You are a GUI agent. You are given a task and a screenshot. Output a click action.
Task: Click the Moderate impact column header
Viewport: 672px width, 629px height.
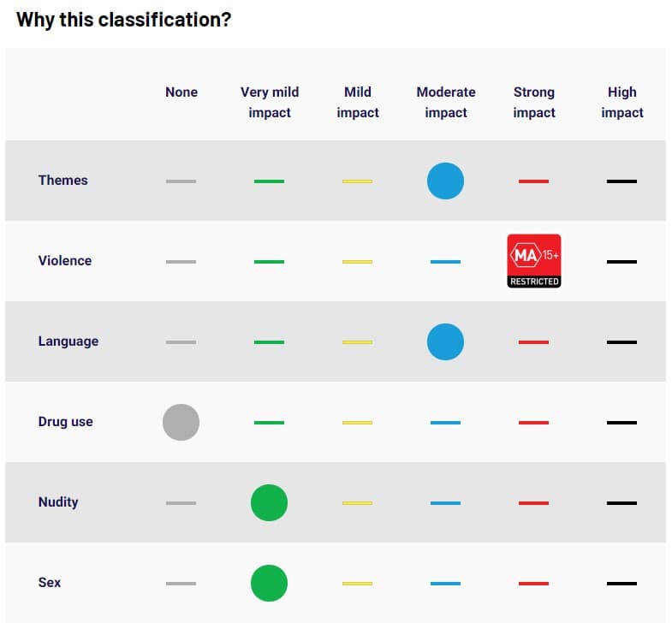[x=446, y=103]
